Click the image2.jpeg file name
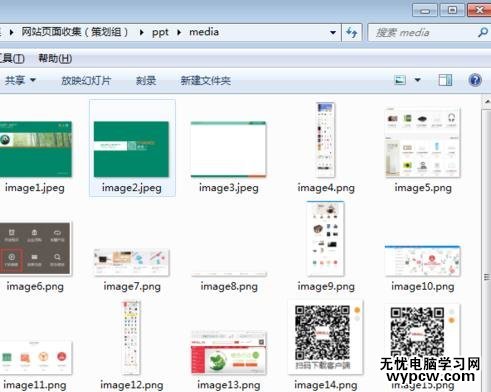 point(132,188)
